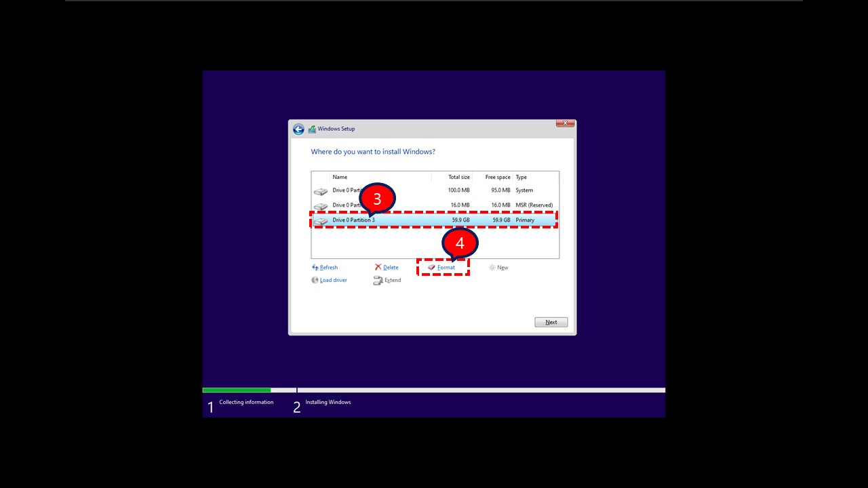Select the Drive 0 Partition 3 row
This screenshot has height=488, width=868.
(x=435, y=220)
